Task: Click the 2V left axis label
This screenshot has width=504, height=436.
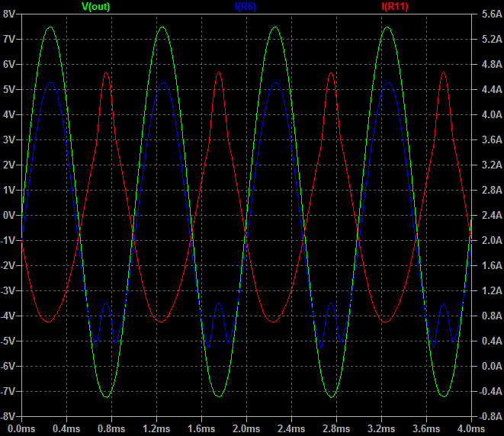Action: coord(9,165)
